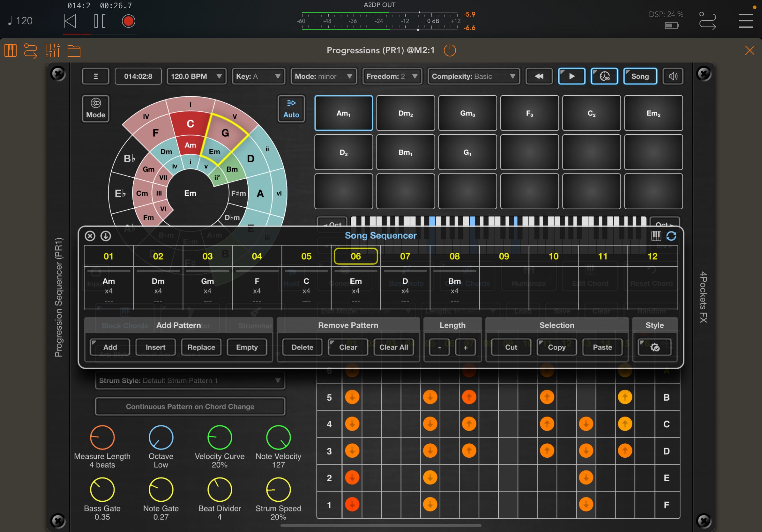Image resolution: width=762 pixels, height=532 pixels.
Task: Toggle Auto chord mode
Action: [291, 108]
